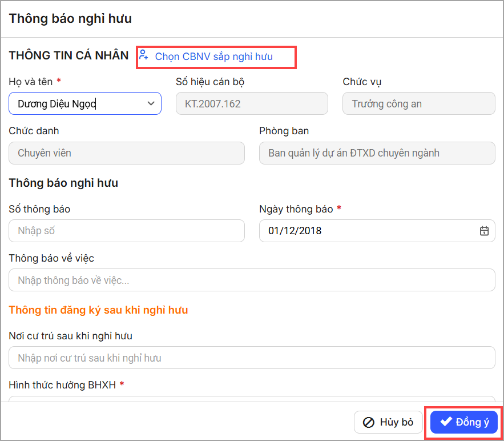504x441 pixels.
Task: Click the Thông báo nghỉ hưu dialog title
Action: 70,19
